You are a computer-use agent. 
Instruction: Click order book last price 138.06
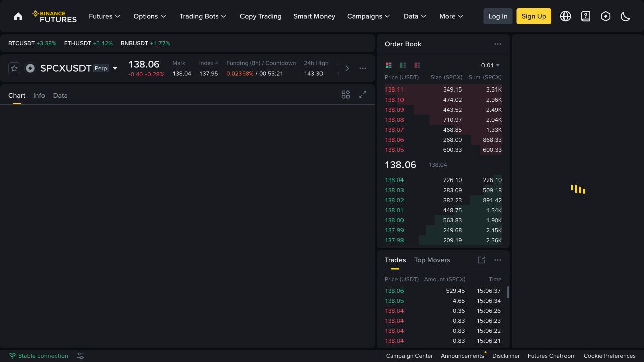coord(400,165)
